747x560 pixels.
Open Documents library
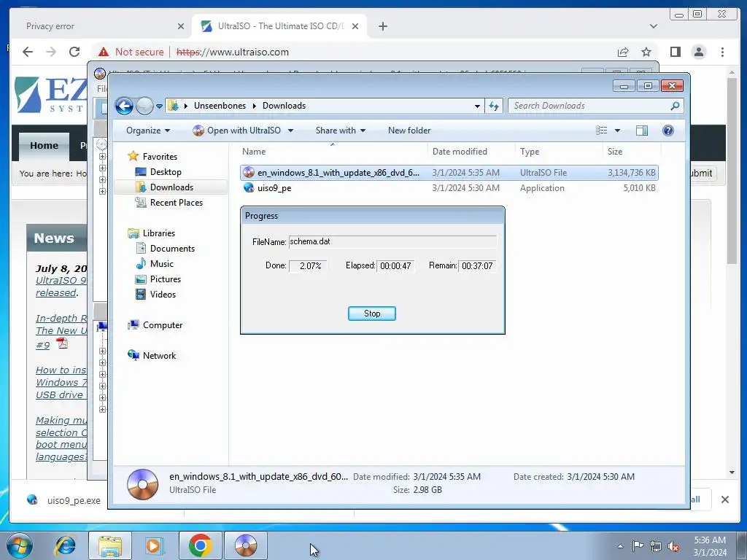tap(166, 249)
